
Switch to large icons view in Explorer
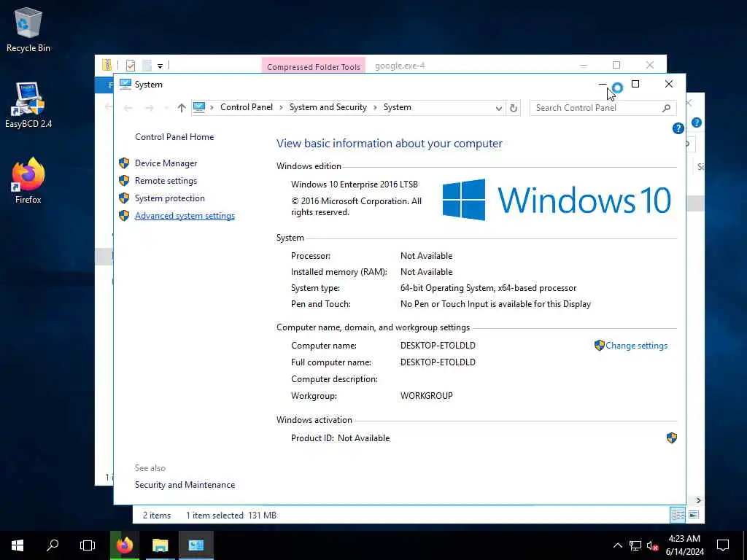(x=694, y=515)
